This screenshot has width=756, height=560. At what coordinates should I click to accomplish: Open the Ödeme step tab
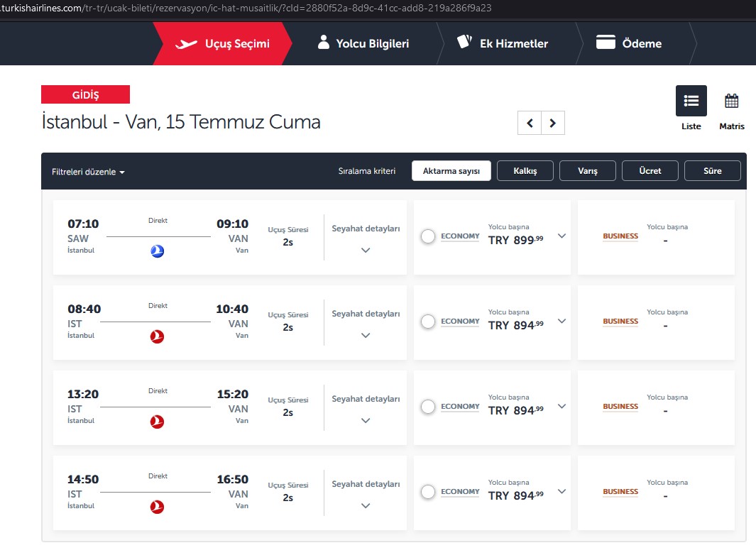click(629, 43)
